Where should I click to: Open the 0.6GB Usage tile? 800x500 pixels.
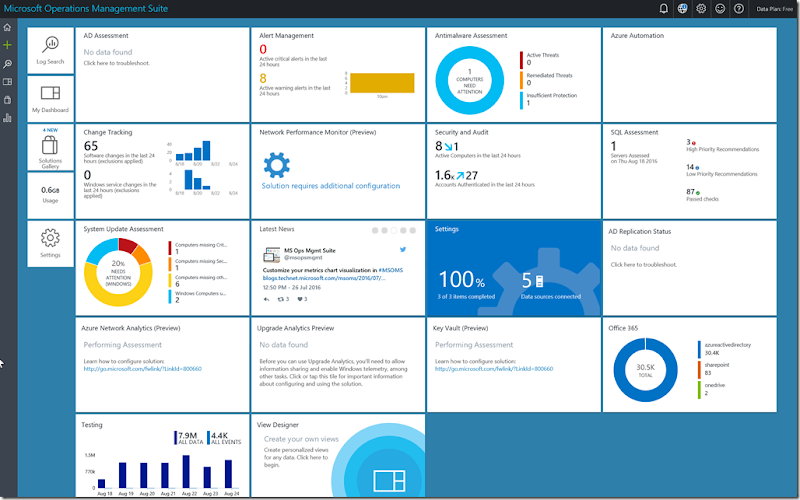(50, 195)
